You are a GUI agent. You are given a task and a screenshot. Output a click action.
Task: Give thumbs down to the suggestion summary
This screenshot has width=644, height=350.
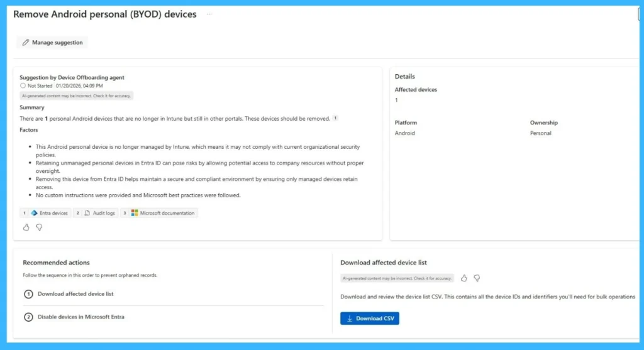point(39,227)
